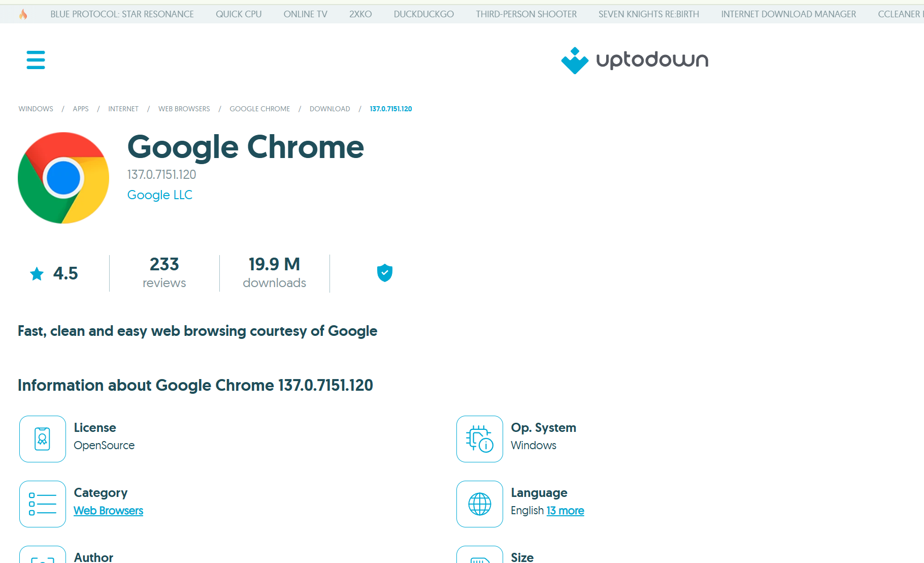Go to Google Chrome breadcrumb
924x563 pixels.
pyautogui.click(x=260, y=109)
